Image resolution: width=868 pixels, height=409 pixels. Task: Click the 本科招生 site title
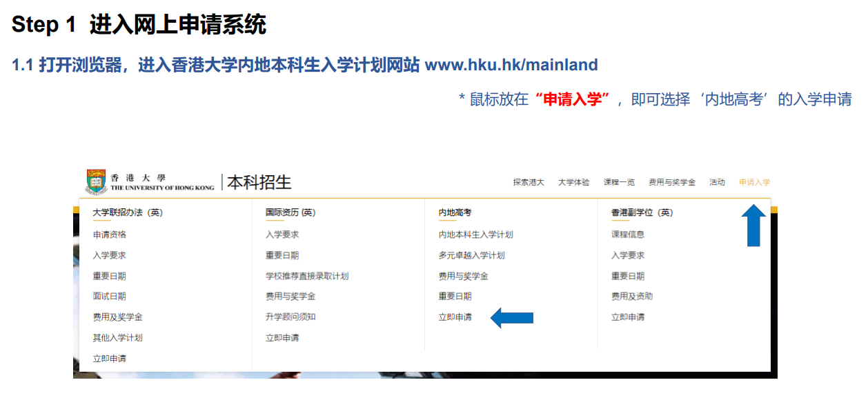tap(259, 183)
